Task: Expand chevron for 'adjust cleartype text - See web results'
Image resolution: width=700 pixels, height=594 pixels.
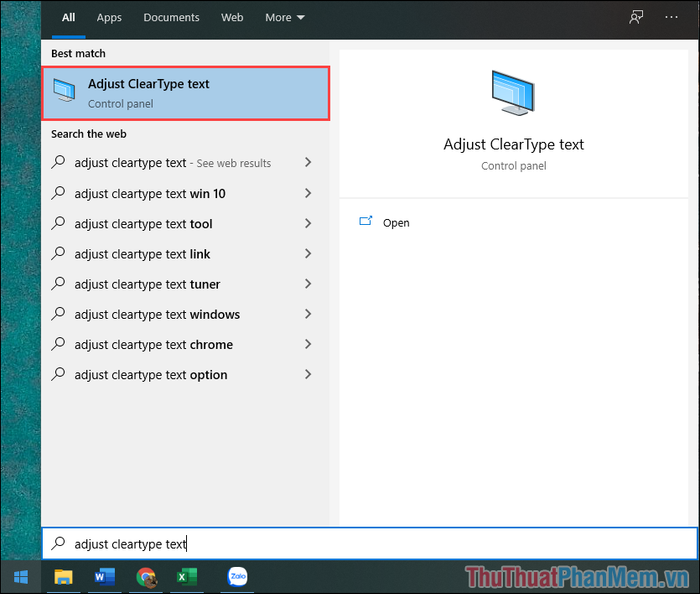Action: pyautogui.click(x=308, y=162)
